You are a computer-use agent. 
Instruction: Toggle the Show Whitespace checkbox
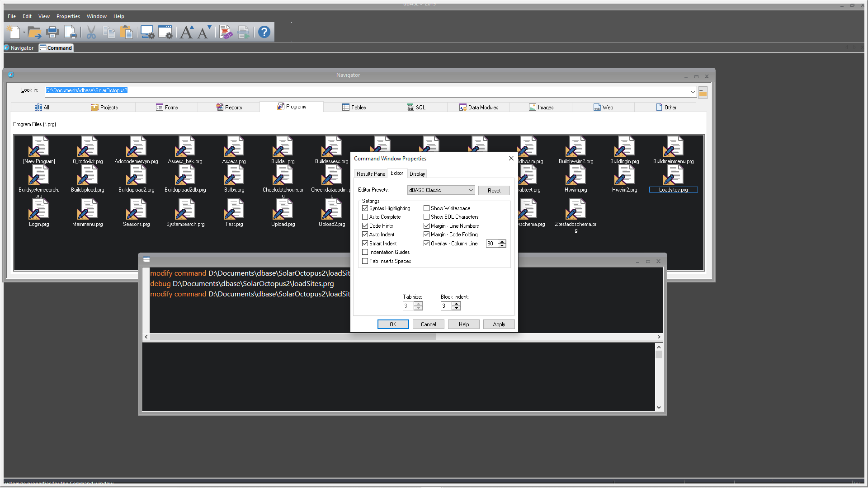tap(426, 208)
